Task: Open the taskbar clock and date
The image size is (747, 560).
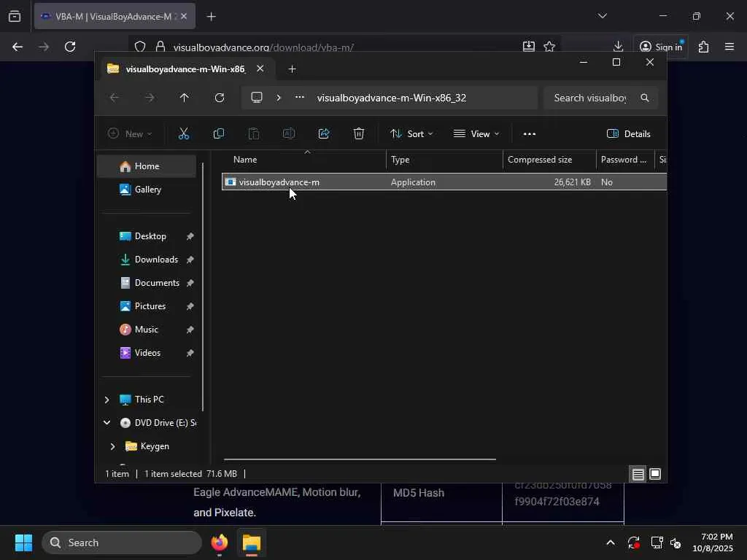Action: 713,542
